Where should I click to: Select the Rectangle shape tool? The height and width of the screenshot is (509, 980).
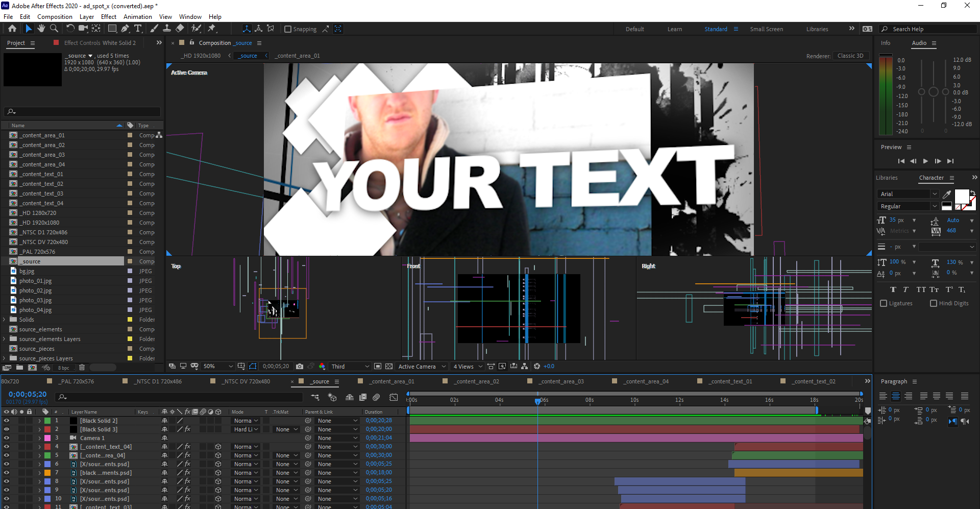pos(112,29)
